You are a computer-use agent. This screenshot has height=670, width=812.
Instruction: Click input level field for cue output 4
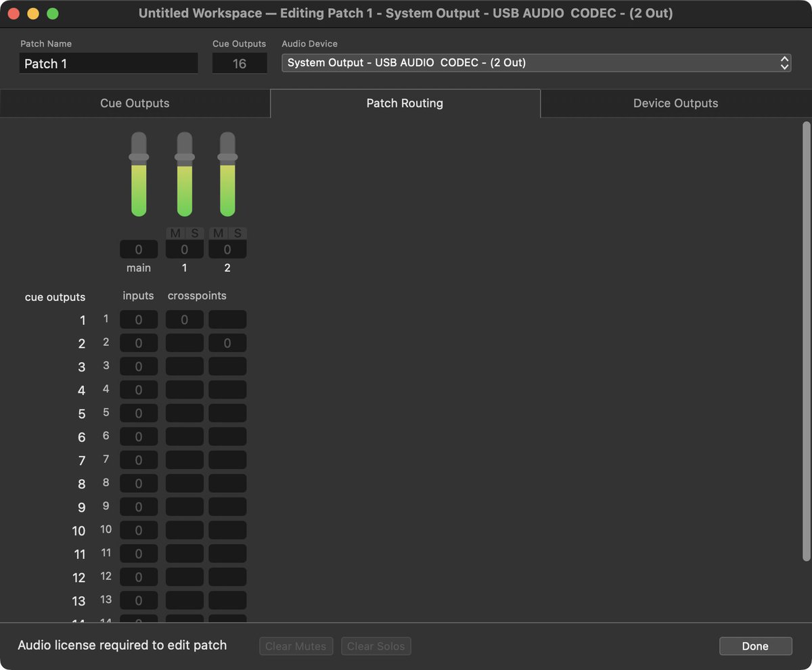pos(139,390)
